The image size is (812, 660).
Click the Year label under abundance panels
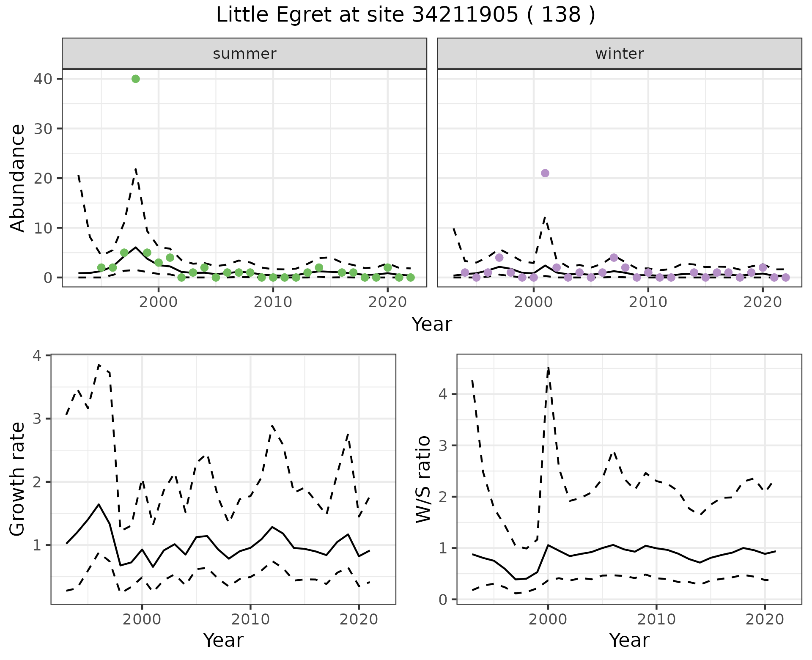[x=431, y=324]
